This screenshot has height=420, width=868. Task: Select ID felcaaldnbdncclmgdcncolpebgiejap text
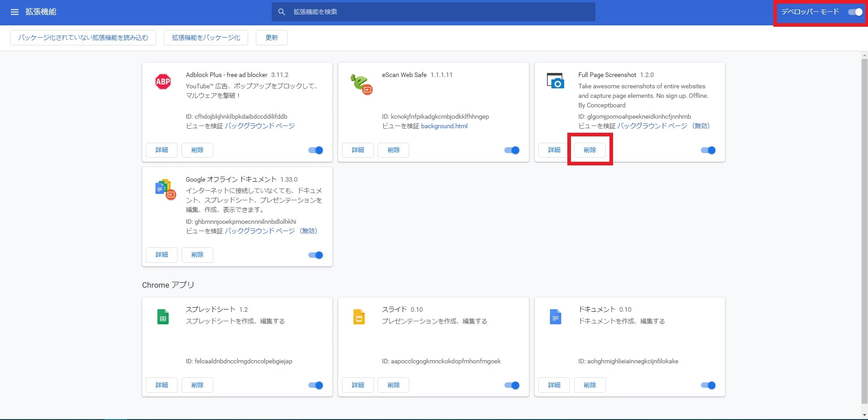(239, 361)
